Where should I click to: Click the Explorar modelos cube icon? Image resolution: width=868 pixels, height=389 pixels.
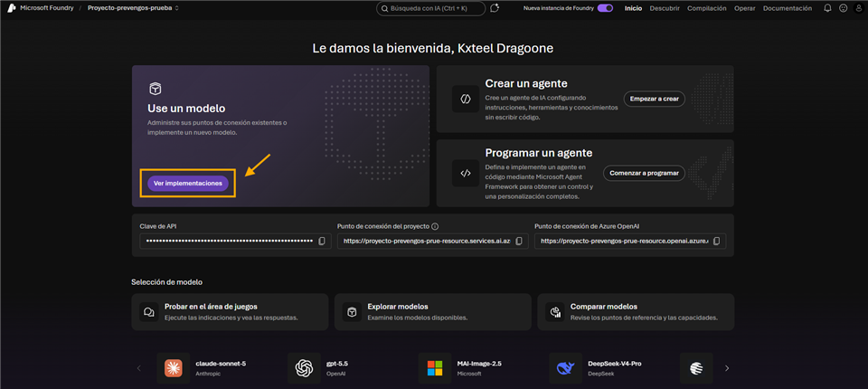coord(352,312)
